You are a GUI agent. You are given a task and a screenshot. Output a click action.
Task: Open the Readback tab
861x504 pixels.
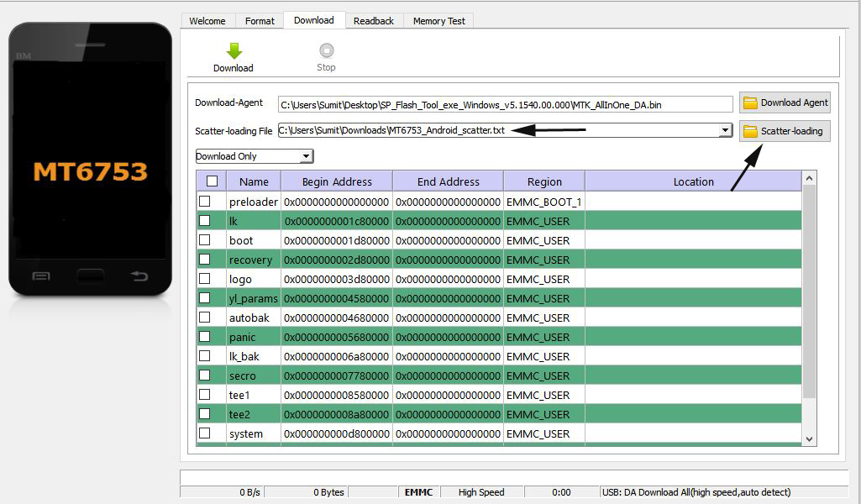click(x=374, y=20)
